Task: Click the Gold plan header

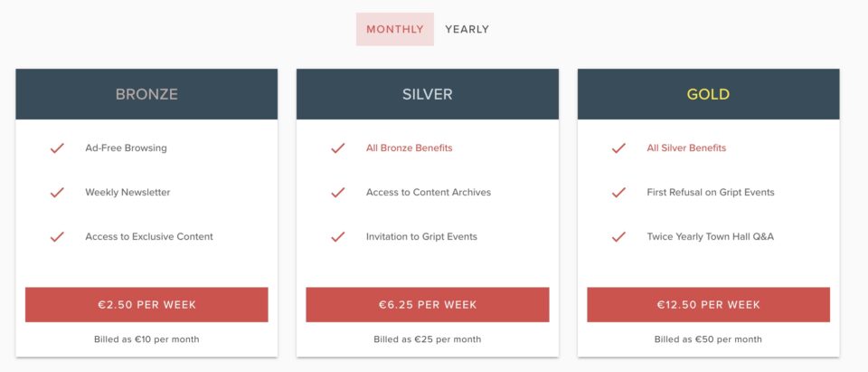Action: pos(708,94)
